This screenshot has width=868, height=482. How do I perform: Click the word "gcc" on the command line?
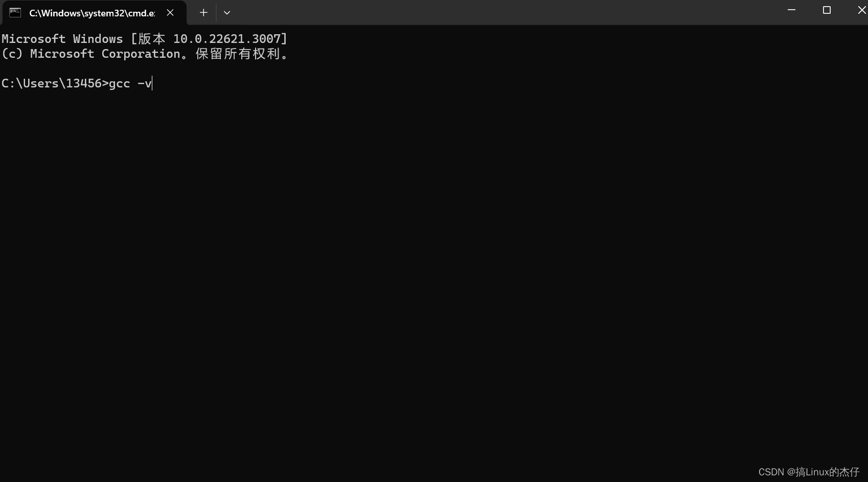coord(120,84)
